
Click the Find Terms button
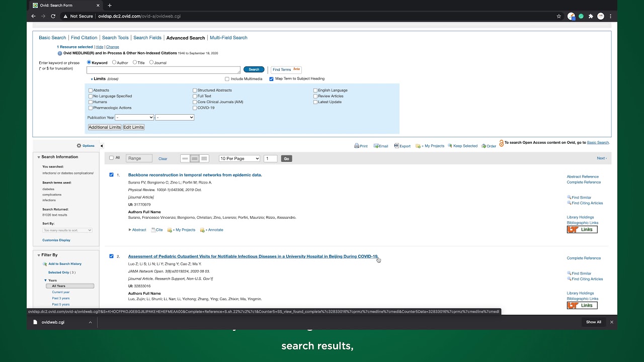coord(286,69)
